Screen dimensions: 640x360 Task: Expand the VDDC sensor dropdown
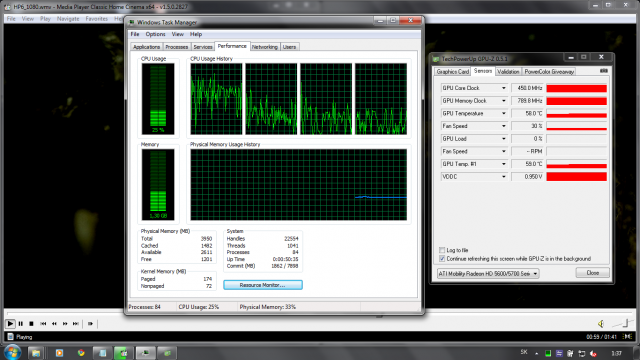click(x=503, y=177)
